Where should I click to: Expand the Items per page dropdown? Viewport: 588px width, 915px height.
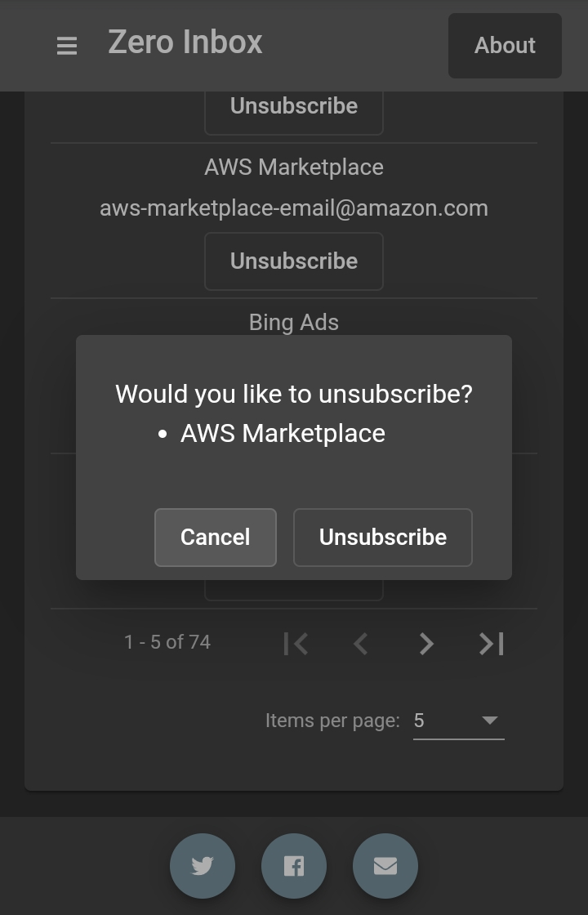point(459,721)
